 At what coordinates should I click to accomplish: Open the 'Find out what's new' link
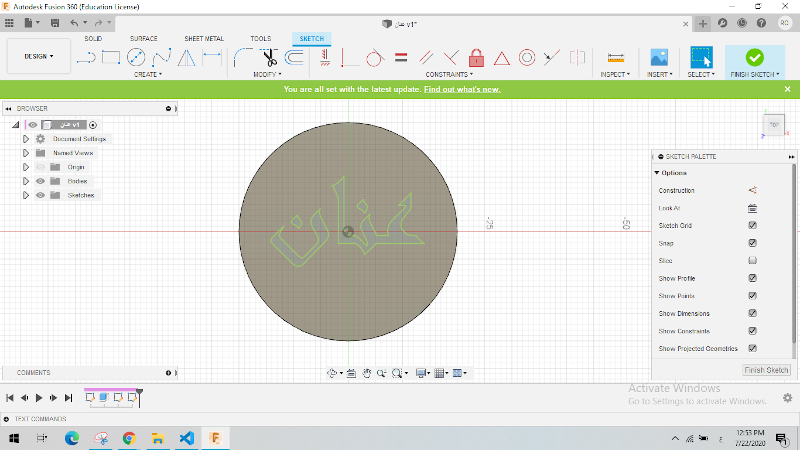462,89
